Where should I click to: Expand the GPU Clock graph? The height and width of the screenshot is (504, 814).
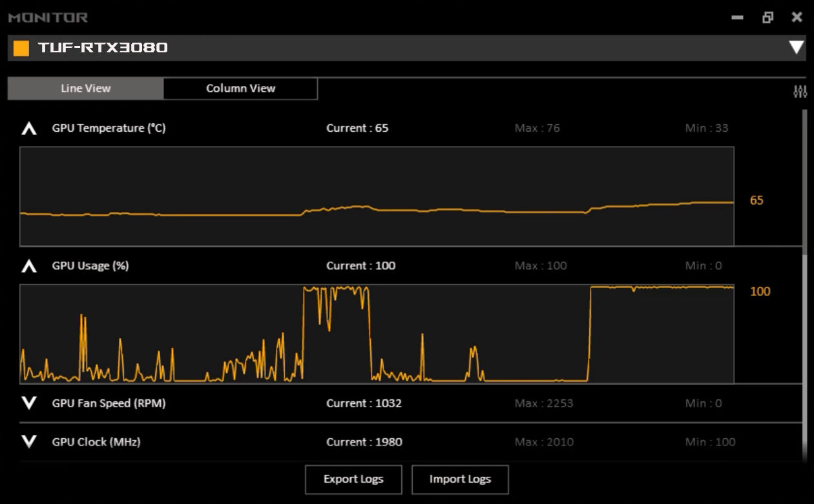[28, 442]
